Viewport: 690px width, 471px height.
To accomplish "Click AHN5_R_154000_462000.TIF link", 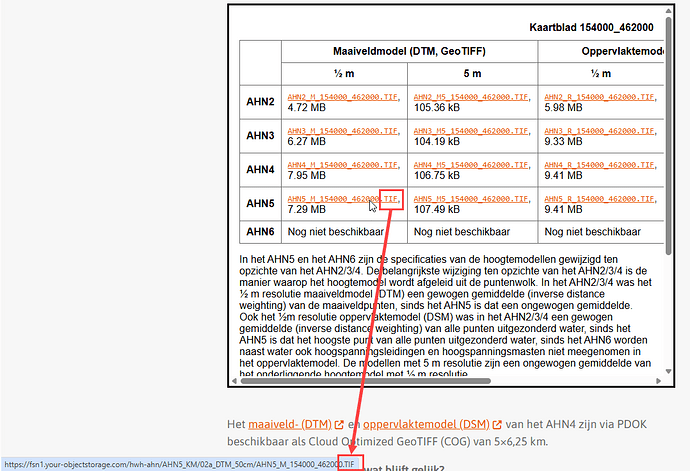I will tap(600, 199).
